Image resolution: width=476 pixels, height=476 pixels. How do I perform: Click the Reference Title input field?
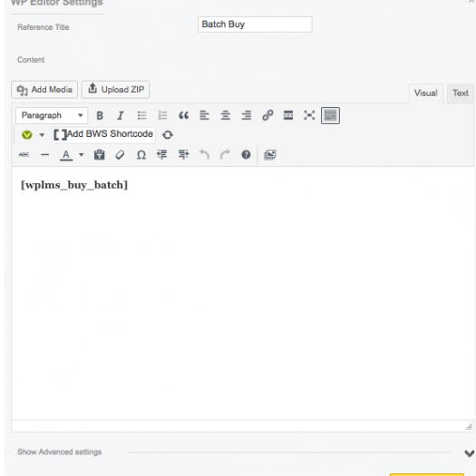(255, 24)
